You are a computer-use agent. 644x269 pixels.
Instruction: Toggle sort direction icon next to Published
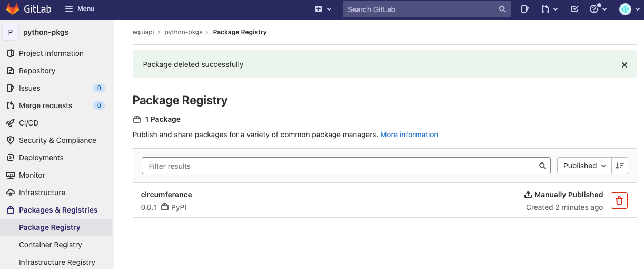pyautogui.click(x=620, y=166)
